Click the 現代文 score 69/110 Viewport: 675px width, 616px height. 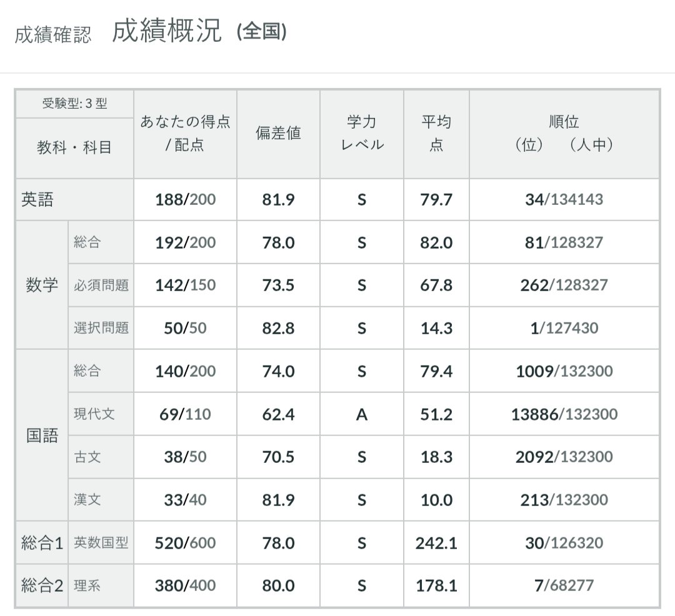tap(185, 414)
